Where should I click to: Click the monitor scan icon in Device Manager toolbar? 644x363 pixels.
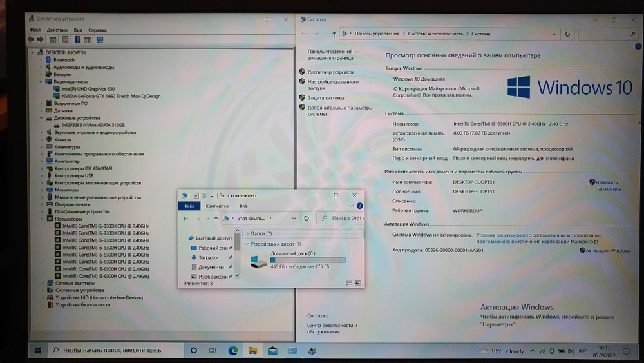coord(100,39)
